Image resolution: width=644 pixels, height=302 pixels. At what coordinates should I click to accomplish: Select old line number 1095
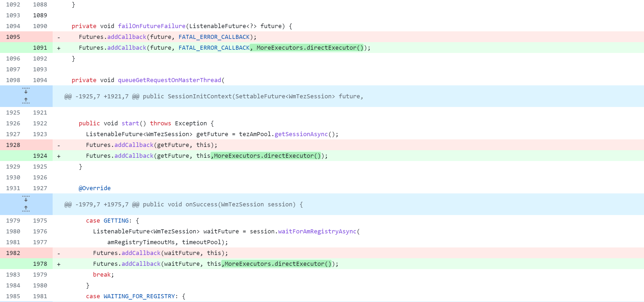13,37
